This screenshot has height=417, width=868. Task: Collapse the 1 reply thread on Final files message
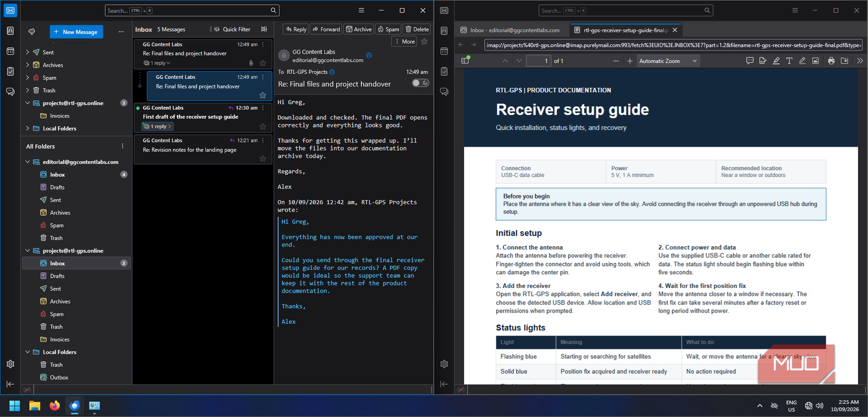pyautogui.click(x=157, y=63)
